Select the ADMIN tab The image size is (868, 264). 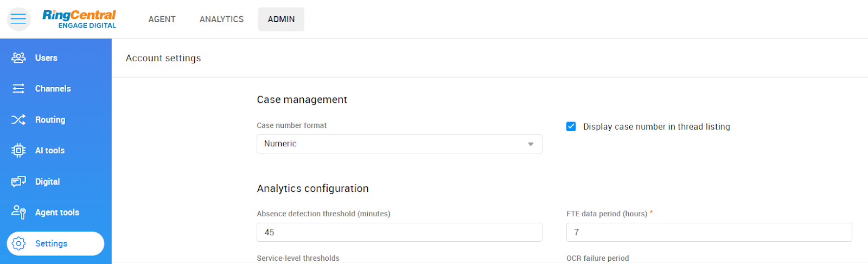click(x=281, y=20)
